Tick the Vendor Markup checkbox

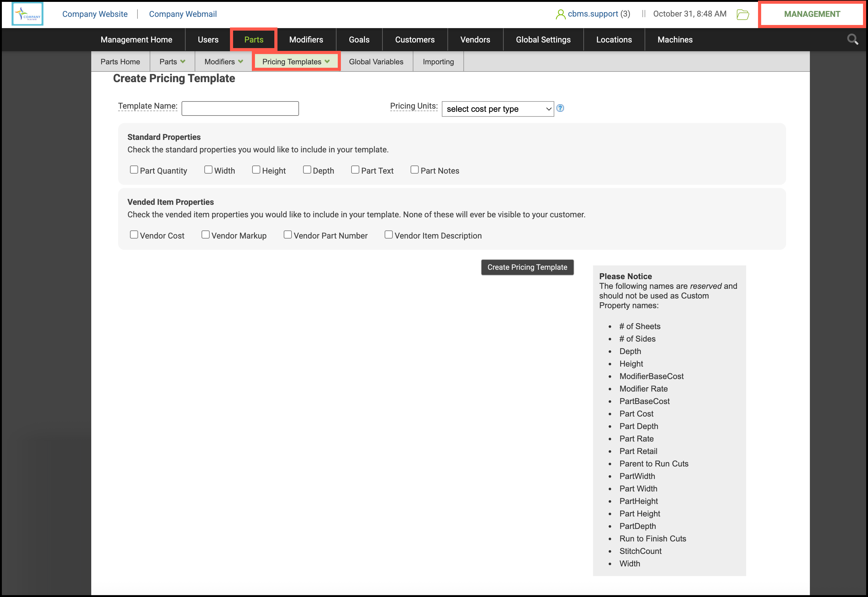tap(206, 234)
